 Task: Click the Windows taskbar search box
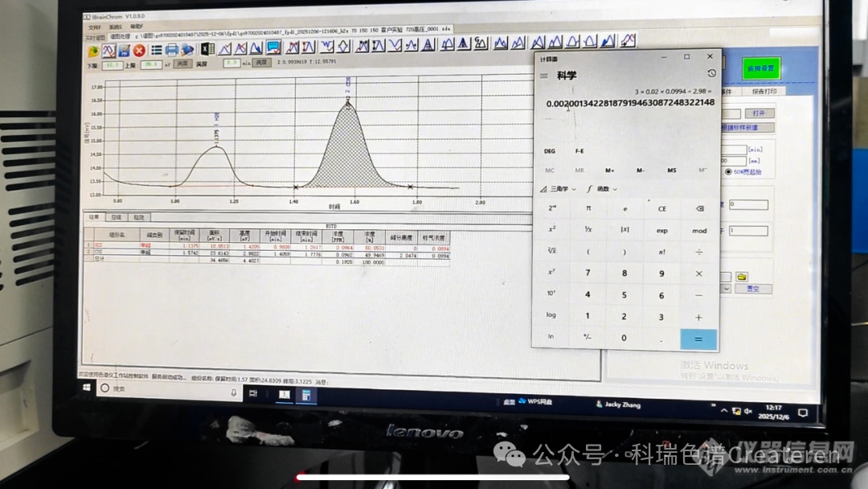click(161, 388)
